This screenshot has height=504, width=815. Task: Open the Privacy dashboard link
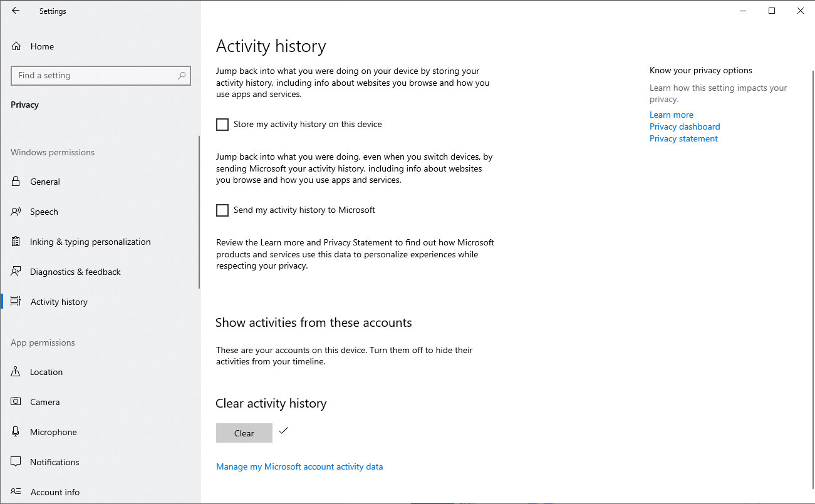pos(685,126)
